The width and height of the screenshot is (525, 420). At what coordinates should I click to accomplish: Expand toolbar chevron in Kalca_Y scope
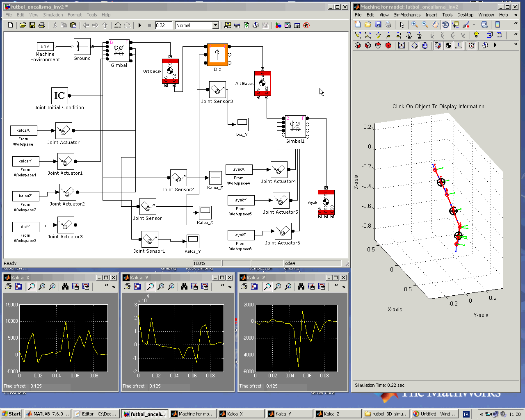[223, 285]
